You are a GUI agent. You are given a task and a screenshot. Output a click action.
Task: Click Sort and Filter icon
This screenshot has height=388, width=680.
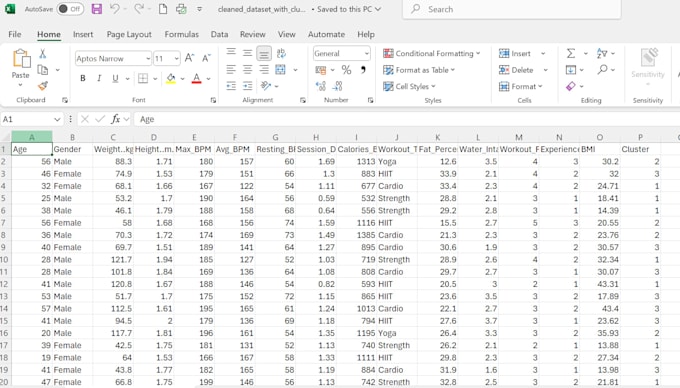tap(602, 53)
